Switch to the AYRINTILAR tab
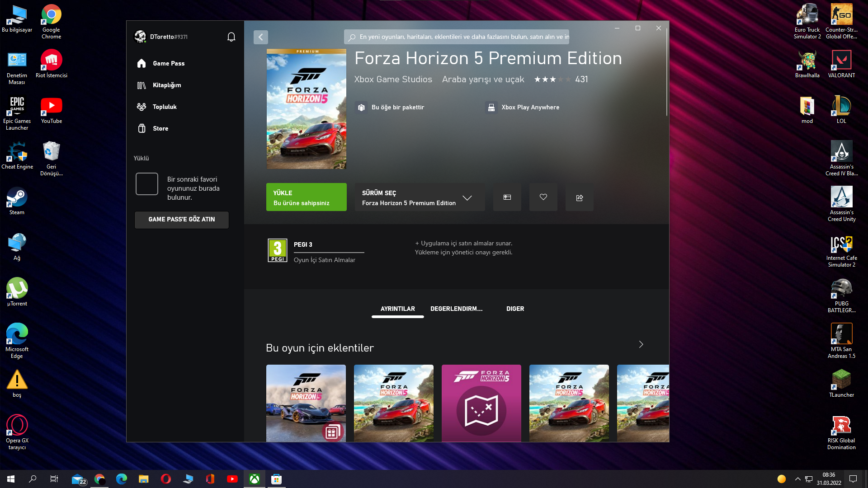 398,309
